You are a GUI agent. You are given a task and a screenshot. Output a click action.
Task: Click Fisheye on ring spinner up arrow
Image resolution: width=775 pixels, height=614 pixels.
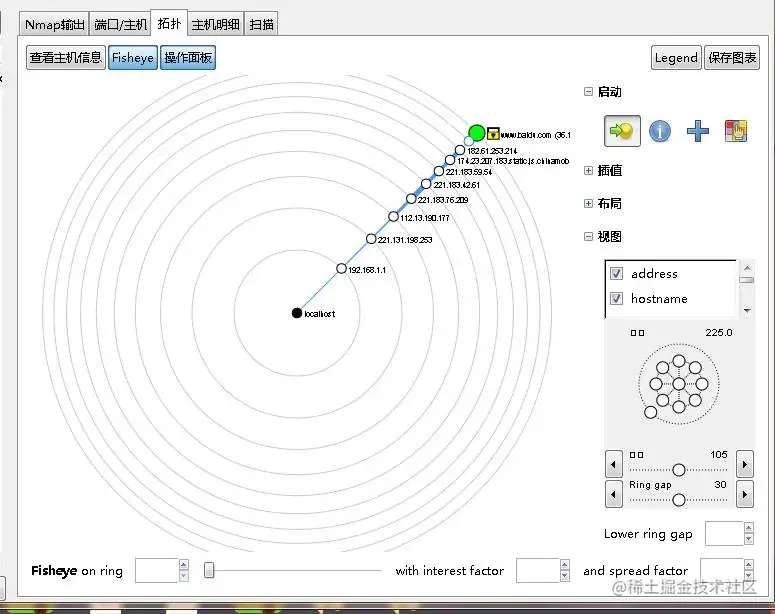pyautogui.click(x=183, y=565)
